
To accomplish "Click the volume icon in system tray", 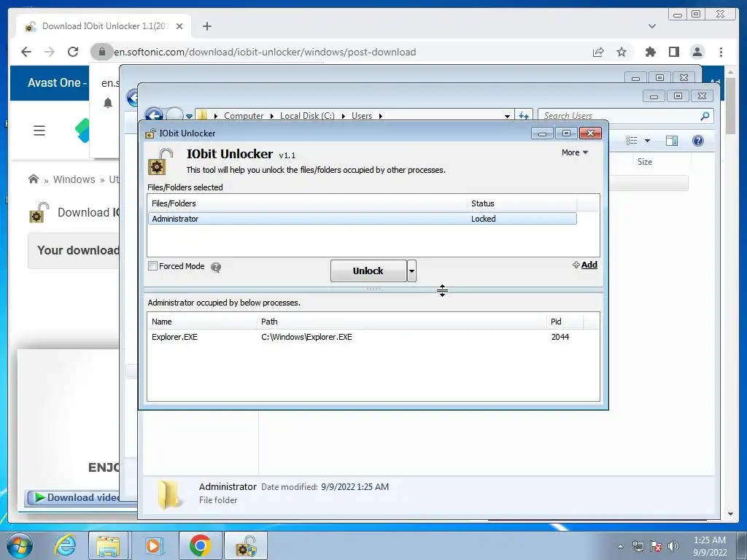I will (x=673, y=546).
